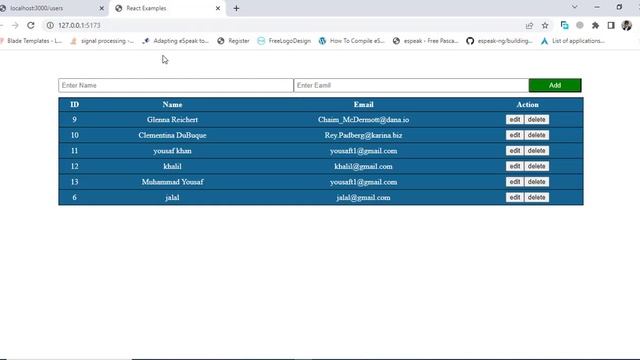Open the Extensions puzzle icon
The height and width of the screenshot is (360, 640).
tap(596, 25)
